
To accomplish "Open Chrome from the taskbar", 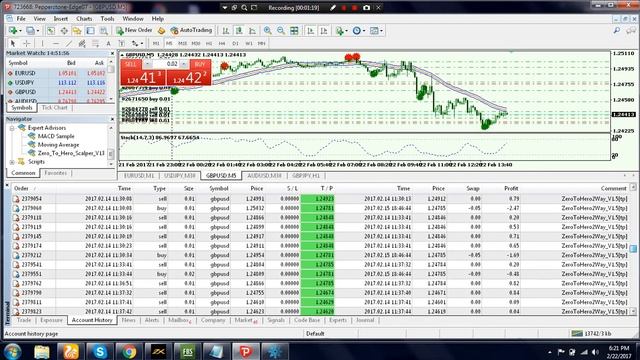I will coord(129,351).
